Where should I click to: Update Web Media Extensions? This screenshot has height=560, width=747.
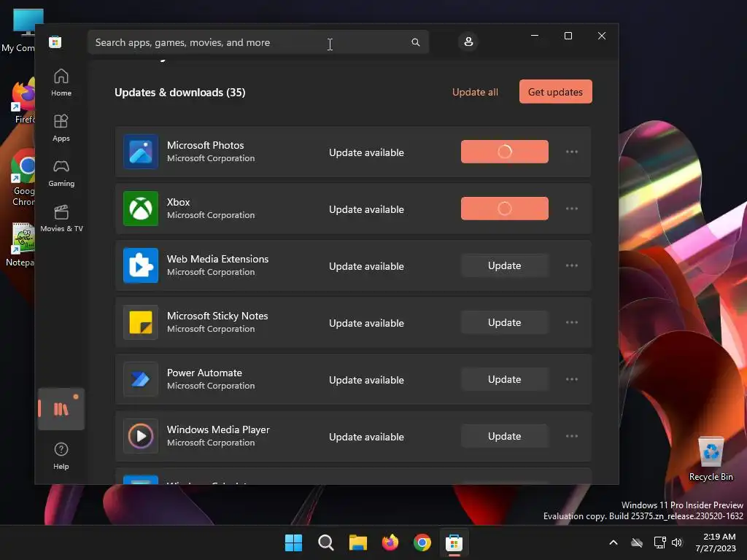(x=505, y=265)
